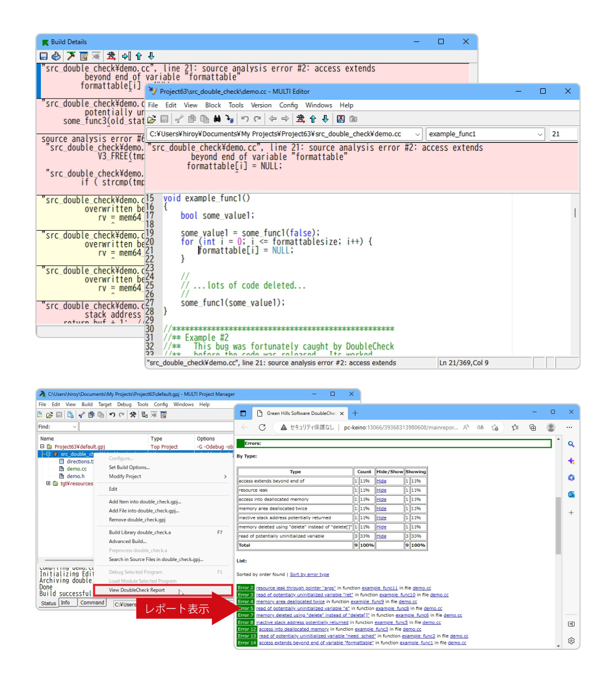Viewport: 616px width, 687px height.
Task: Click down arrow icon in Build Details toolbar
Action: click(151, 56)
